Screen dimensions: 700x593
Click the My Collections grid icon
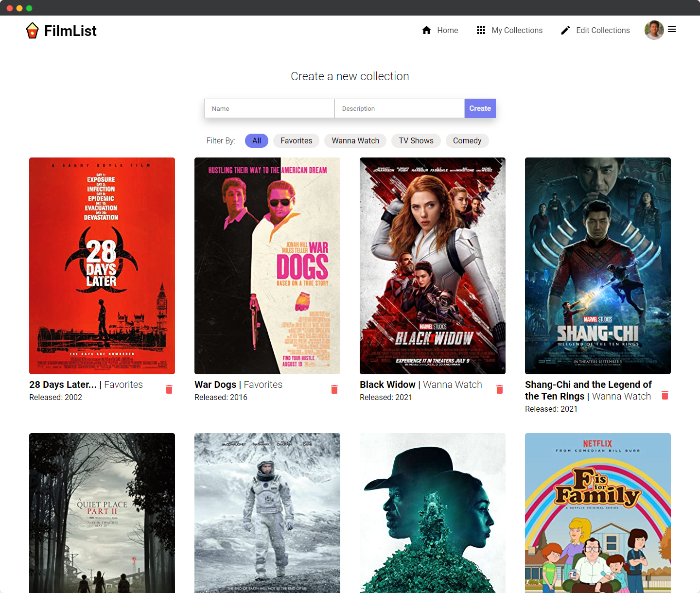[x=481, y=30]
